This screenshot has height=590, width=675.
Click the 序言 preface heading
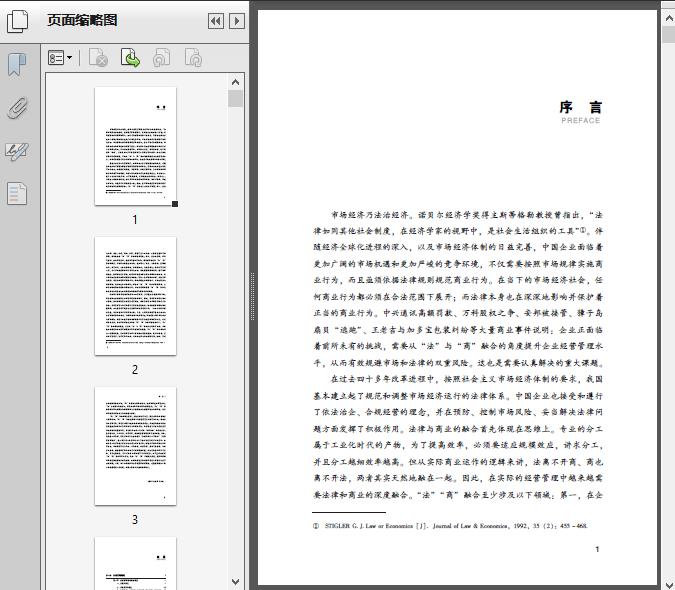pyautogui.click(x=580, y=108)
